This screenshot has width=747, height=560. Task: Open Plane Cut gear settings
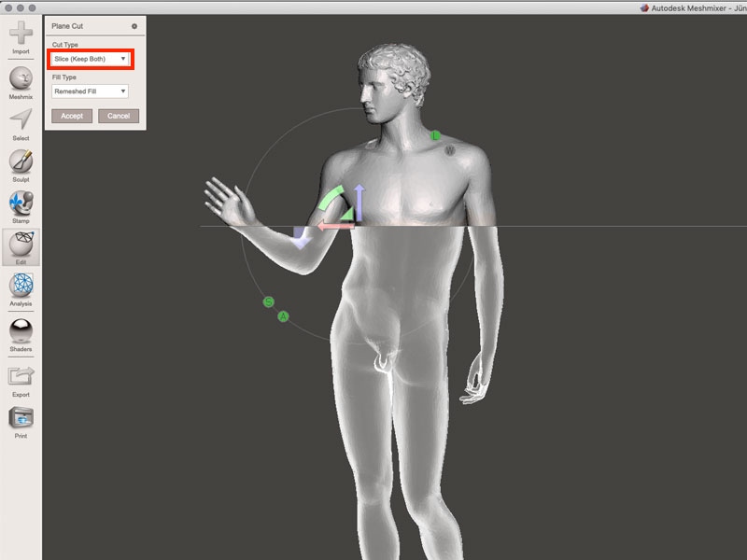(134, 26)
